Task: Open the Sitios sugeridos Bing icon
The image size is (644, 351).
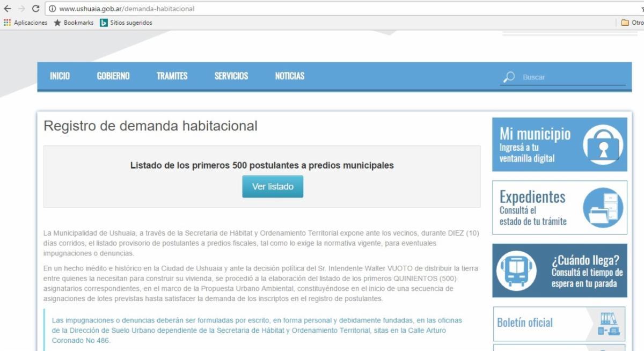Action: (x=104, y=23)
